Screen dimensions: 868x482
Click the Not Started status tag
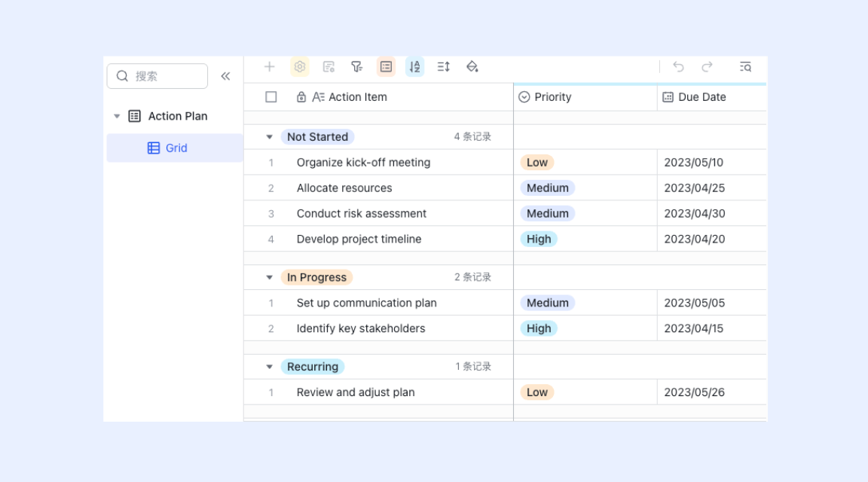pyautogui.click(x=317, y=136)
